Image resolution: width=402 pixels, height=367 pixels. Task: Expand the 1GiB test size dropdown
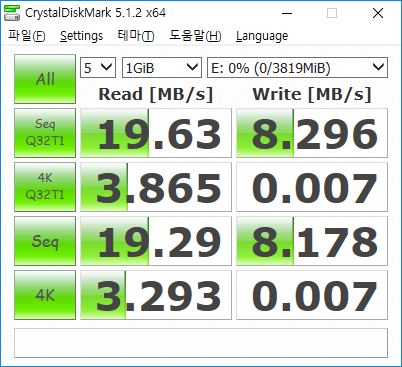(162, 68)
